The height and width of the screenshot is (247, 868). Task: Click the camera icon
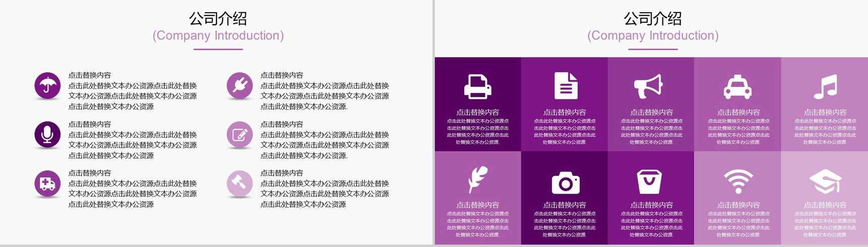coord(566,182)
